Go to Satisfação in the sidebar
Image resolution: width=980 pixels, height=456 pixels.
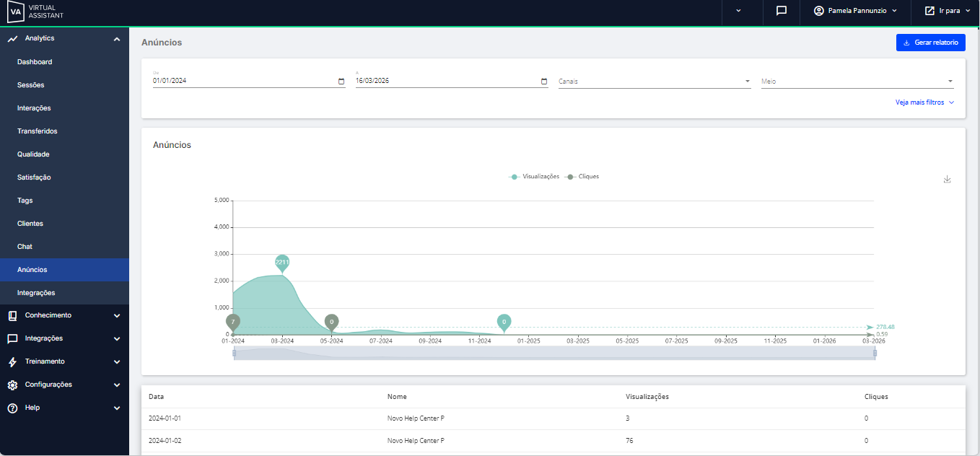(x=34, y=177)
